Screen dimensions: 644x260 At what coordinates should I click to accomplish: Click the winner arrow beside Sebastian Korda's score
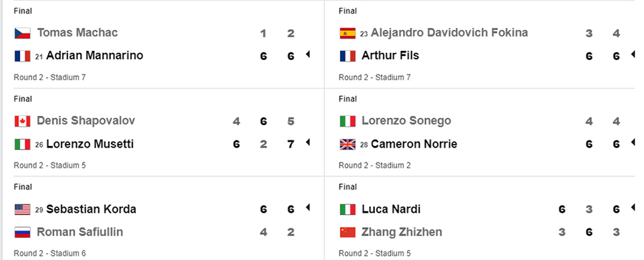point(308,207)
